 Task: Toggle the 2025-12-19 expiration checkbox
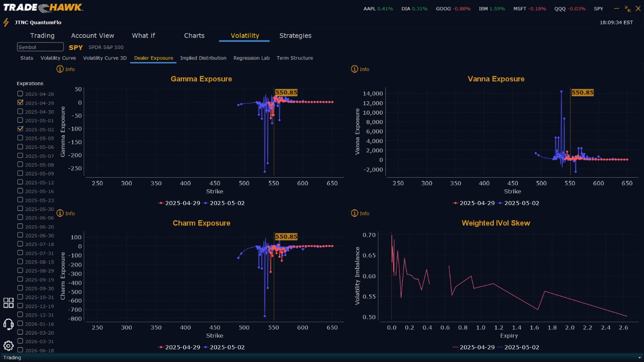20,306
